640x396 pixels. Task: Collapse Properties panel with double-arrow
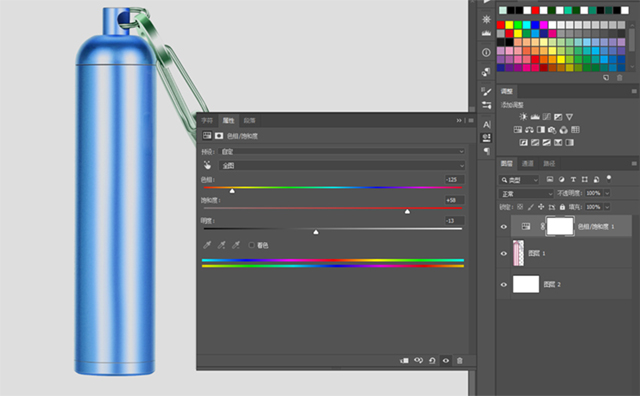click(x=459, y=120)
